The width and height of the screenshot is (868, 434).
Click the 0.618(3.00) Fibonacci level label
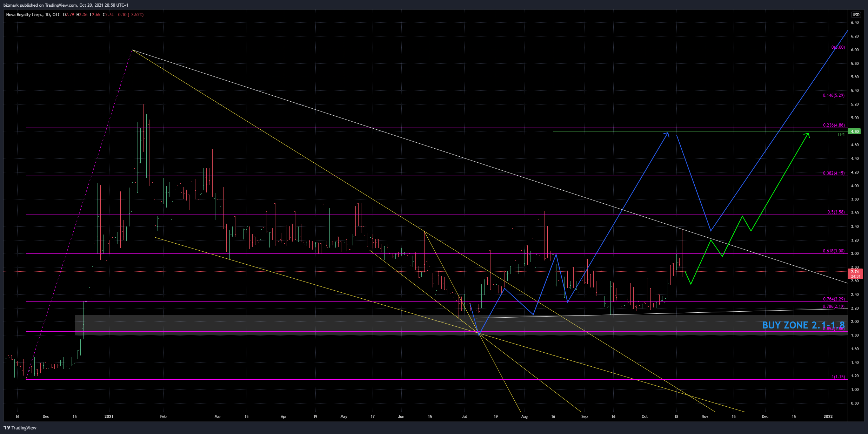tap(834, 251)
